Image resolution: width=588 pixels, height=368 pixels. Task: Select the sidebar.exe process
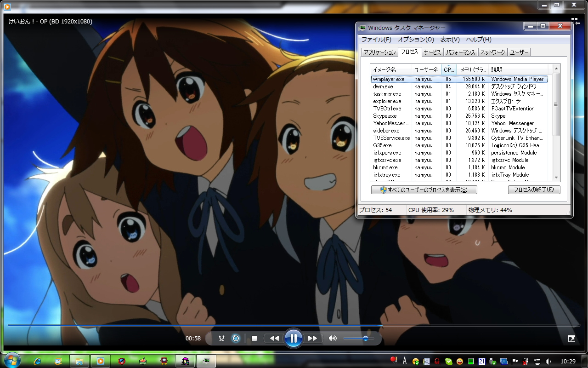click(x=459, y=131)
